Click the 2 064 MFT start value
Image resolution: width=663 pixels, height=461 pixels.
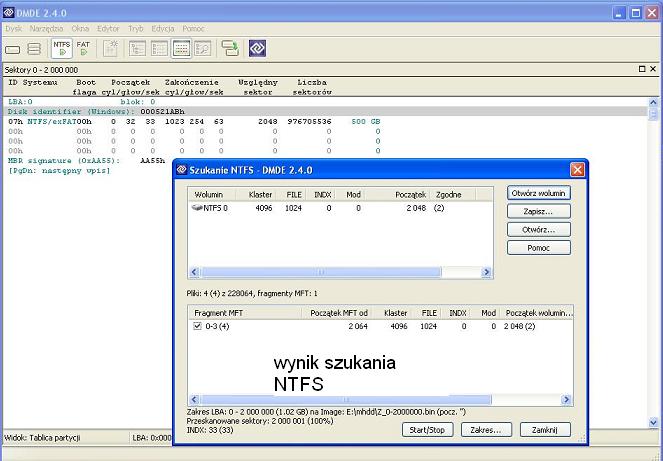pos(358,326)
